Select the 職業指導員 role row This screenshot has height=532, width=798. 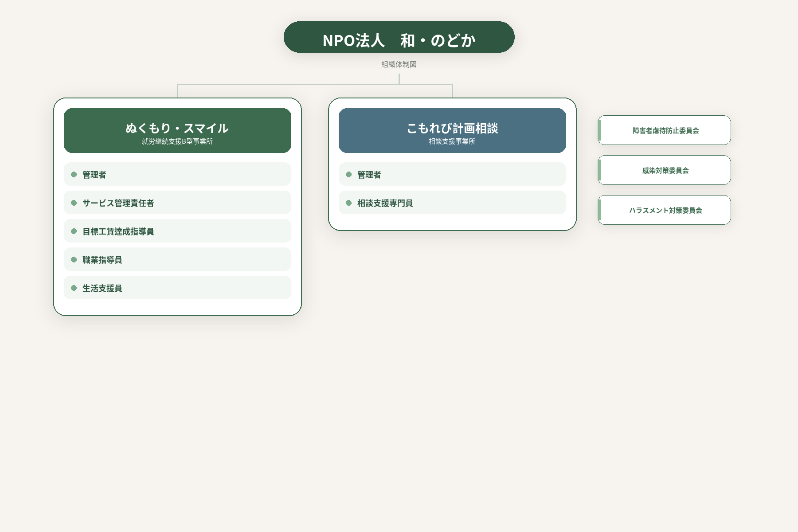tap(177, 259)
